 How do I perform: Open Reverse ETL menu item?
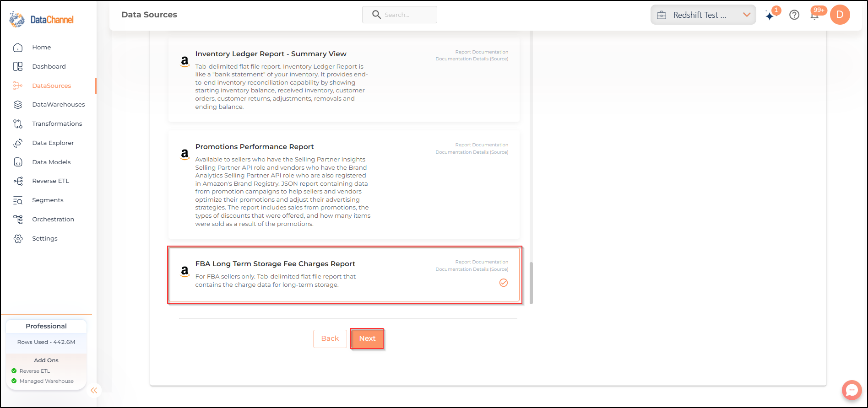51,181
